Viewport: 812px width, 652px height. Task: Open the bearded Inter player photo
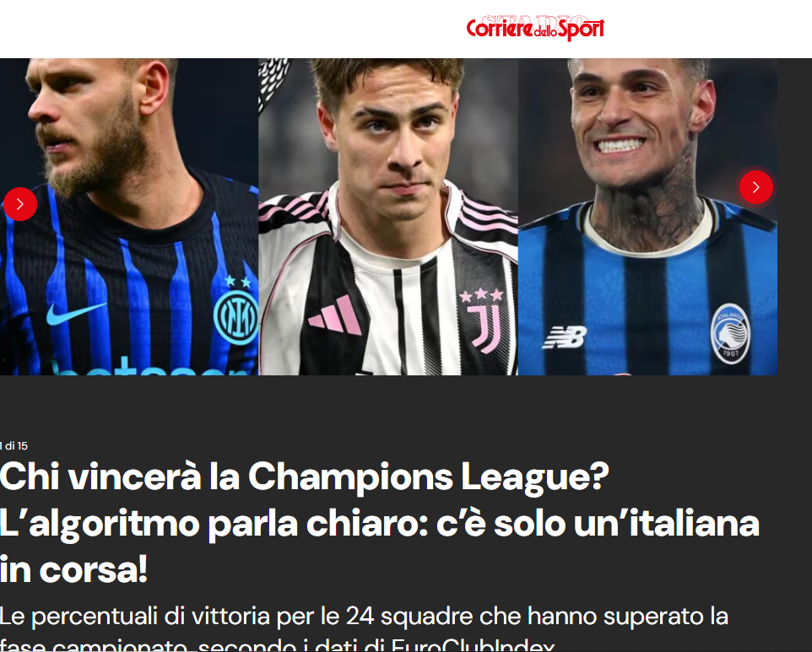point(129,216)
